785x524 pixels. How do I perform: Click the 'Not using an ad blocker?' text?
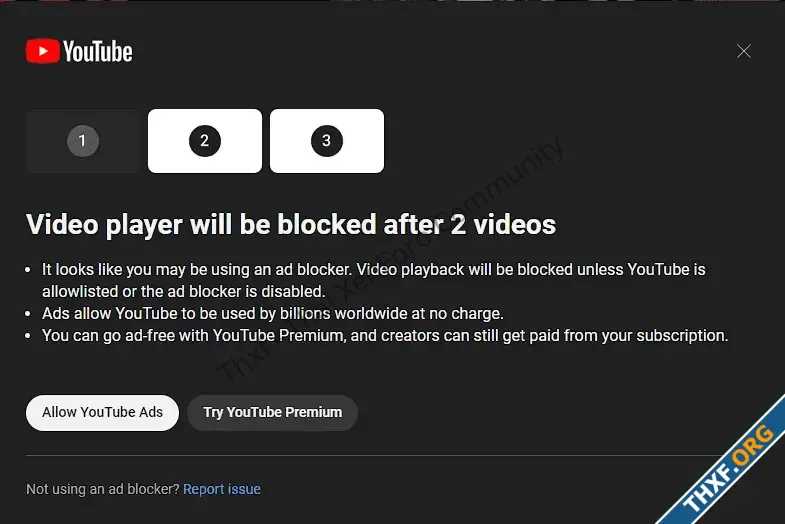coord(103,489)
